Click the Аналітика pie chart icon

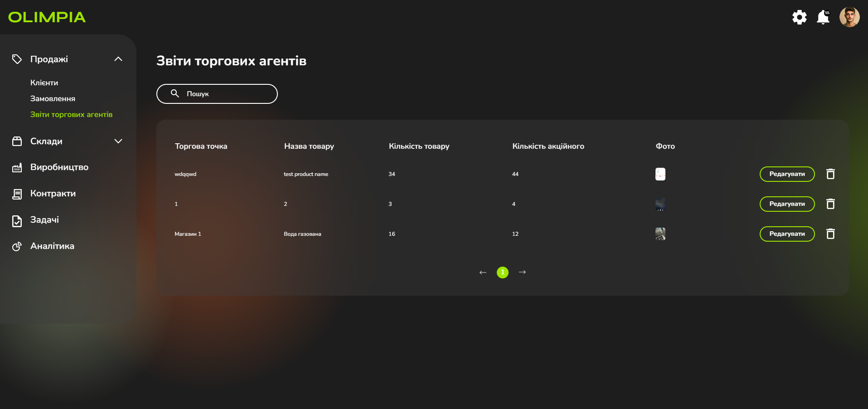[17, 246]
